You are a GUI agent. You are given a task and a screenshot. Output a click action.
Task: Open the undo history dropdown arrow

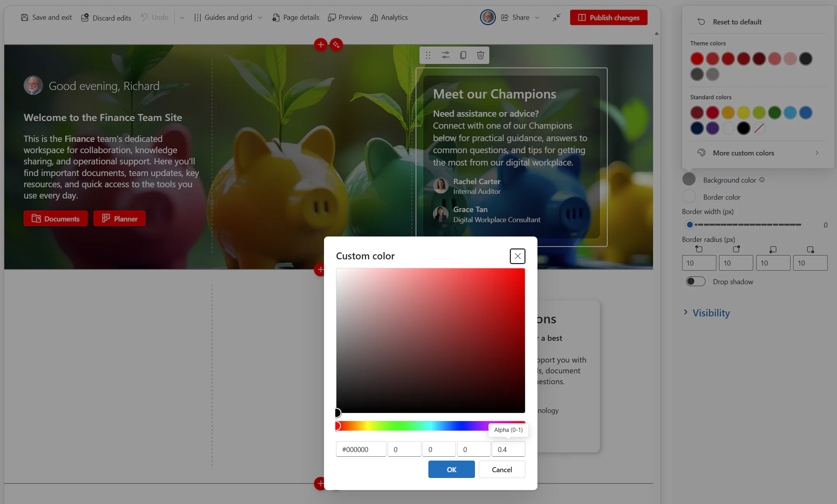(182, 17)
